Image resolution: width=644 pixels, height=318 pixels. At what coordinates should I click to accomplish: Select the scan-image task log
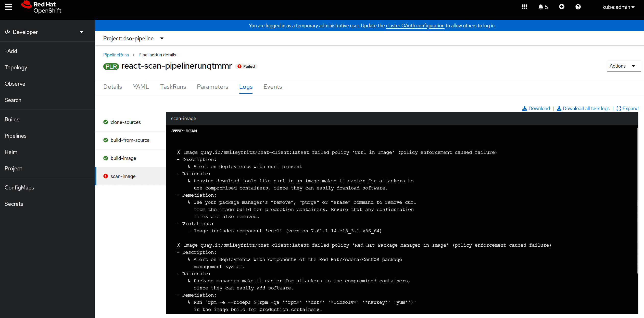coord(131,176)
